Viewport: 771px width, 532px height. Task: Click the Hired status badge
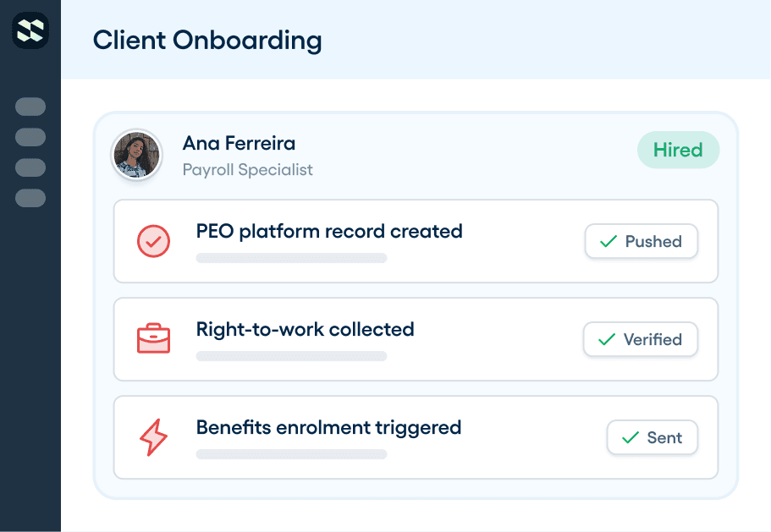(x=678, y=150)
